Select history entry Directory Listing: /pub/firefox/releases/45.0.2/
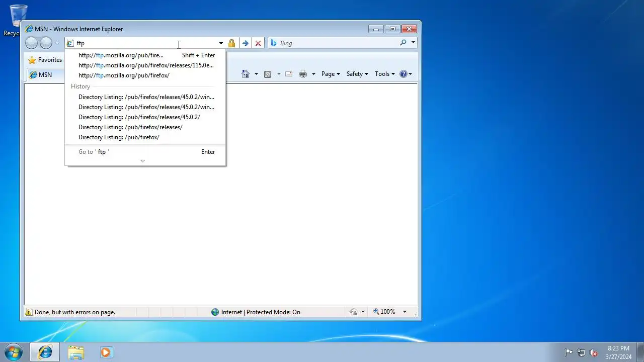Screen dimensions: 644x362 click(x=145, y=117)
